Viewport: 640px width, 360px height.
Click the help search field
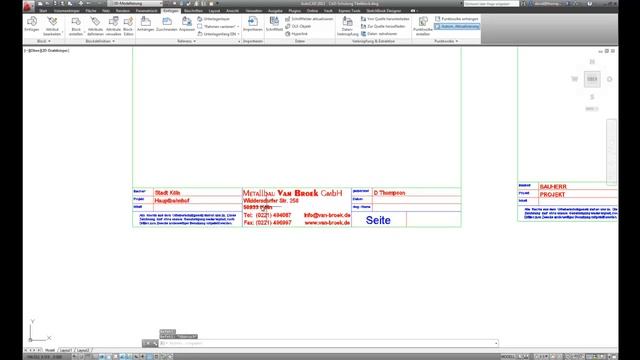point(491,4)
